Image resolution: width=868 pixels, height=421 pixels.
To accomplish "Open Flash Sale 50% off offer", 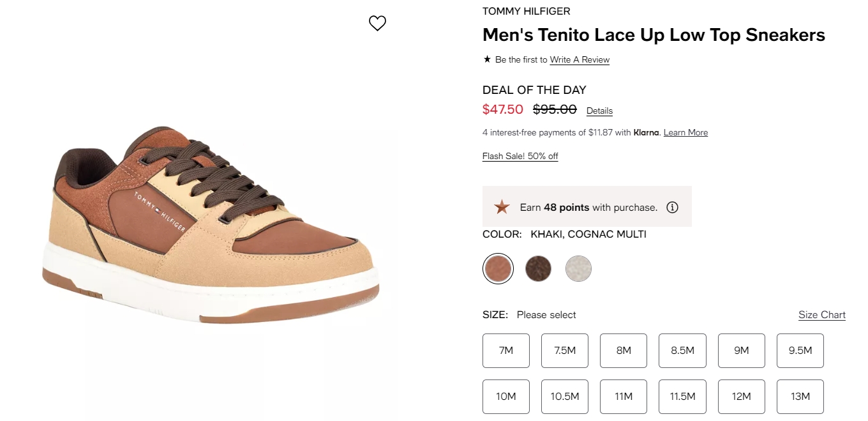I will 520,156.
